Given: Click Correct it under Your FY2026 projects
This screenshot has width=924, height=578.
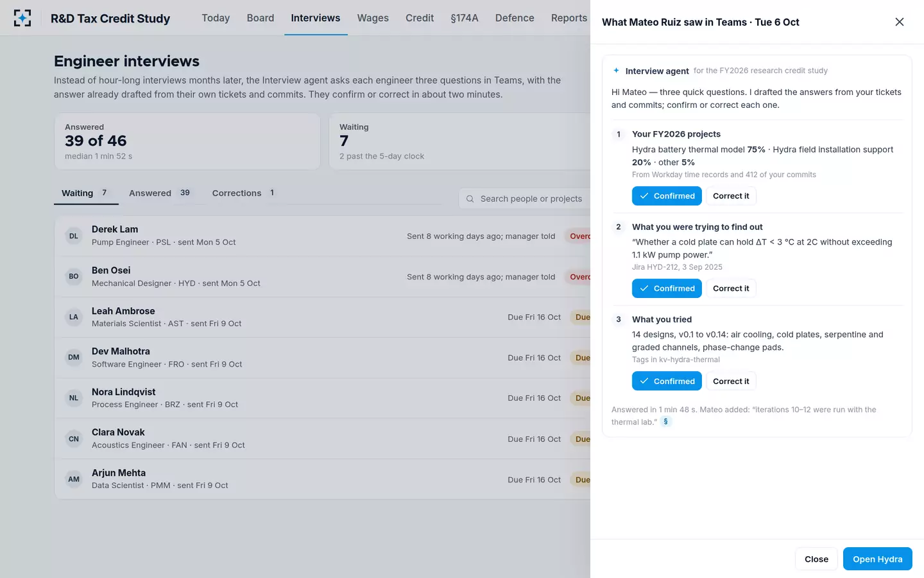Looking at the screenshot, I should 731,196.
